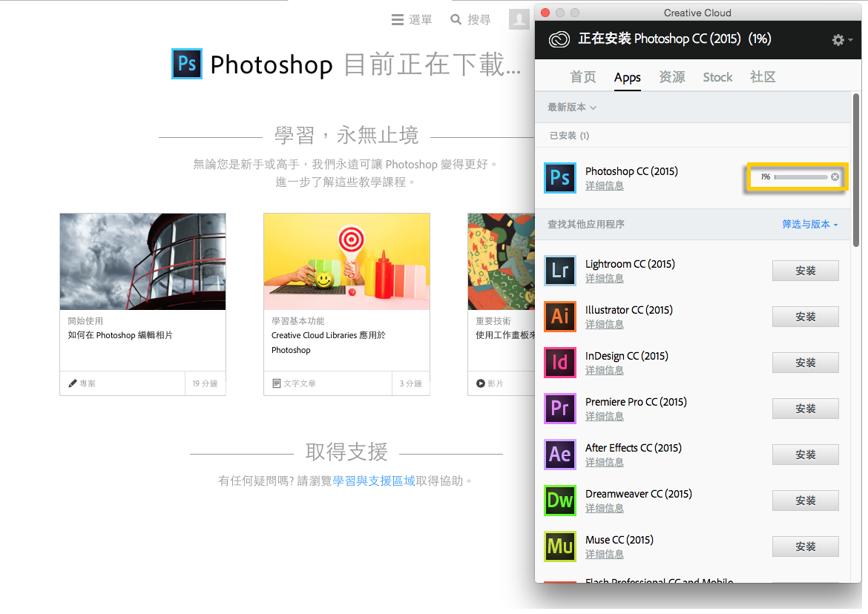Open the Creative Cloud Libraries tutorial thumbnail

(346, 262)
